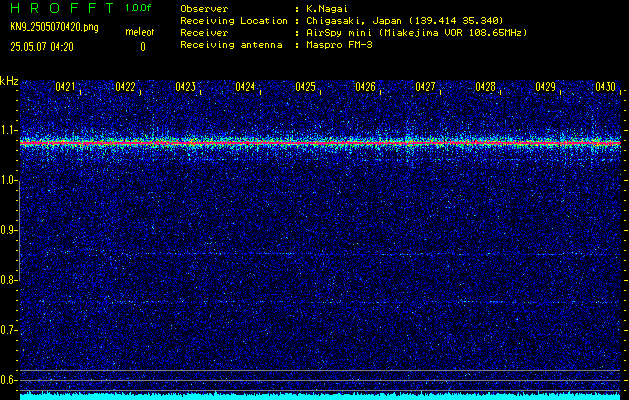Click location text Chigasaki, Japan

(354, 21)
